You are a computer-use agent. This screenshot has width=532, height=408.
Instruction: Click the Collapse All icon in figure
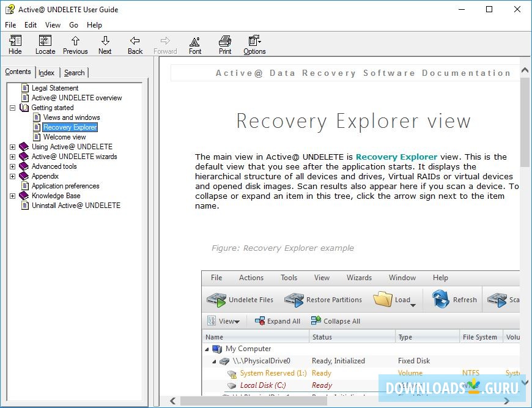pos(316,321)
